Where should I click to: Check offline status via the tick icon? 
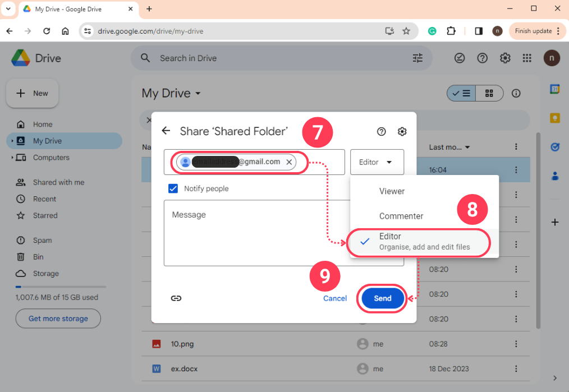tap(460, 58)
